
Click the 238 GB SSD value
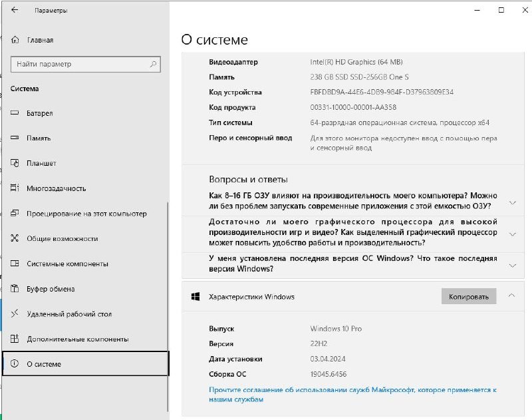(x=359, y=77)
